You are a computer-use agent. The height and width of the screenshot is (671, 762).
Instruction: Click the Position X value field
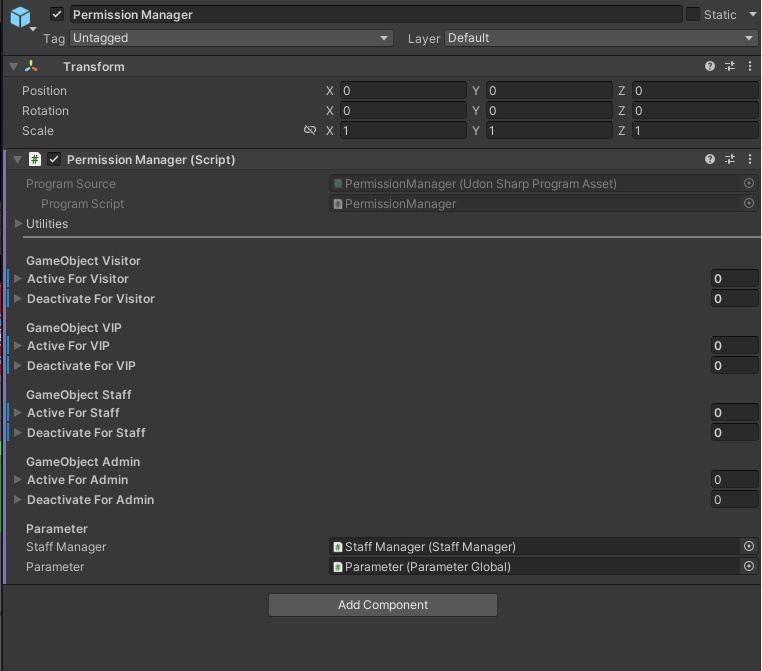[403, 90]
